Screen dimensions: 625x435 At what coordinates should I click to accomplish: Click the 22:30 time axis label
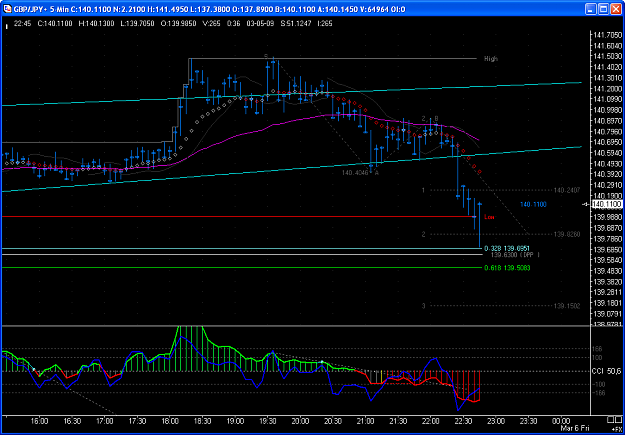pos(463,421)
